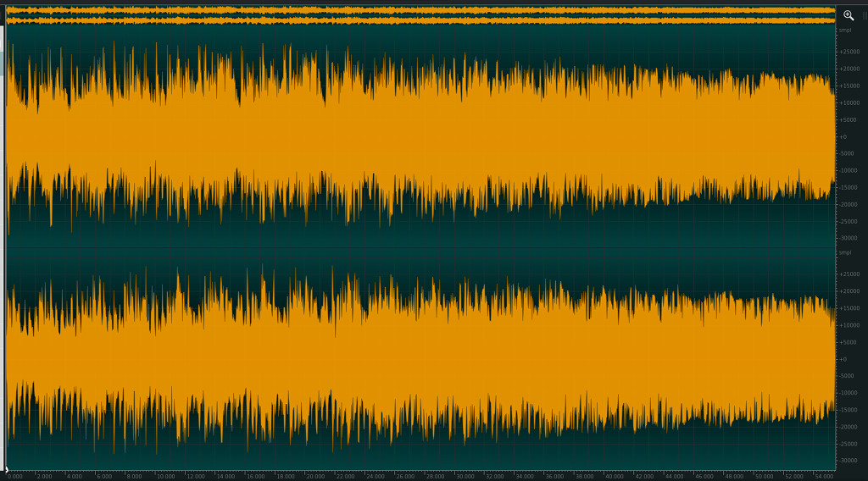Click the center of the upper channel waveform
Image resolution: width=868 pixels, height=481 pixels.
[420, 135]
